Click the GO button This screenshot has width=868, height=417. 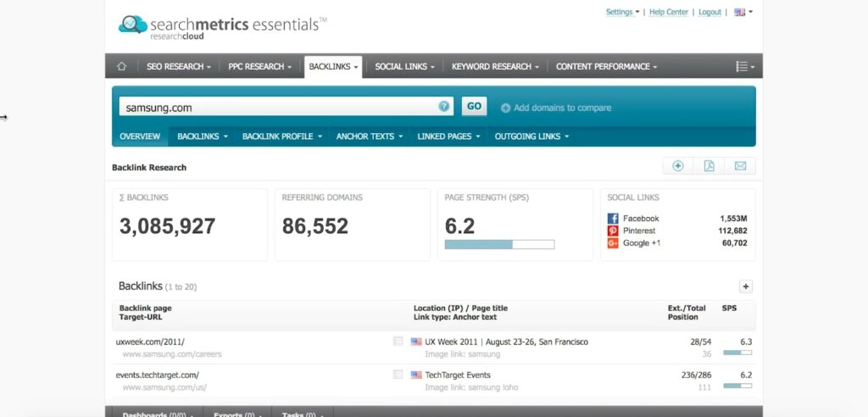pyautogui.click(x=475, y=106)
